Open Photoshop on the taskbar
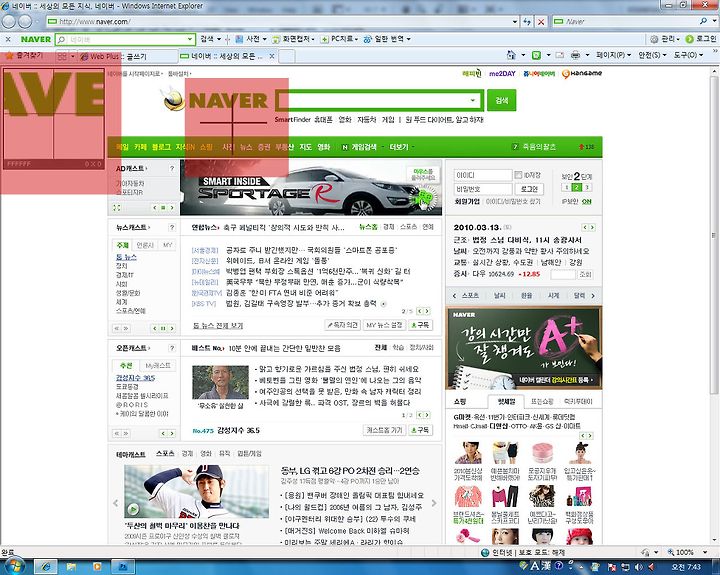Screen dimensions: 720x575 click(x=123, y=567)
